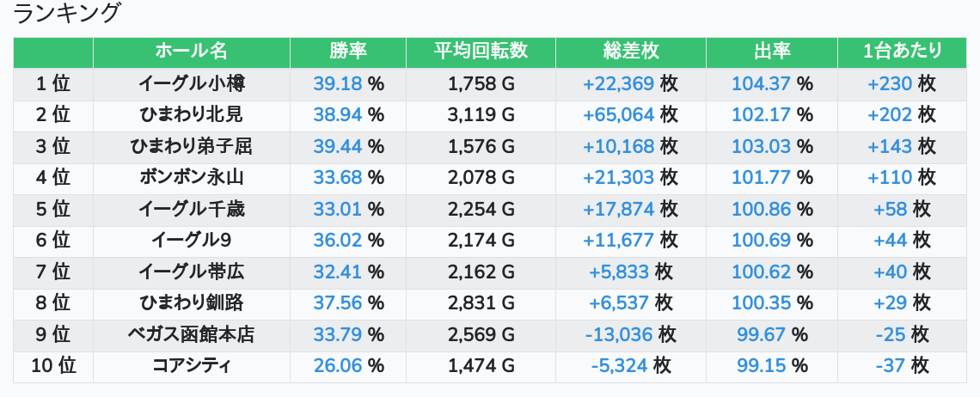Select イーグル9 hall name

[191, 240]
